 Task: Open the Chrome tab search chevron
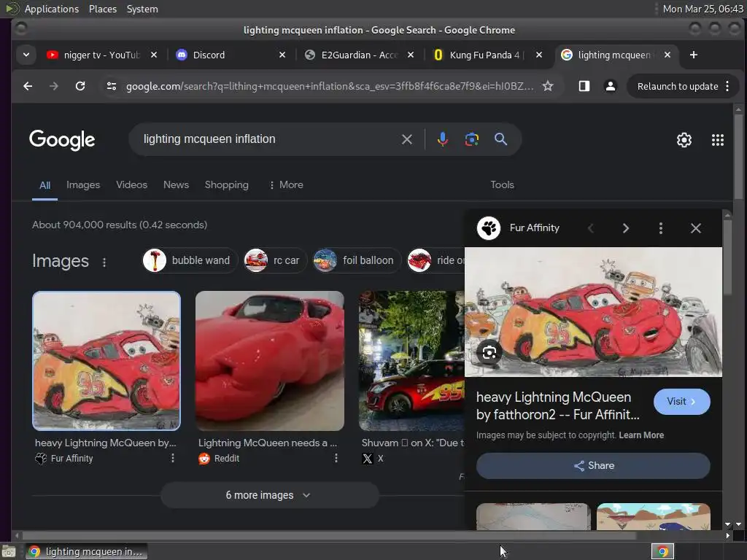point(26,55)
